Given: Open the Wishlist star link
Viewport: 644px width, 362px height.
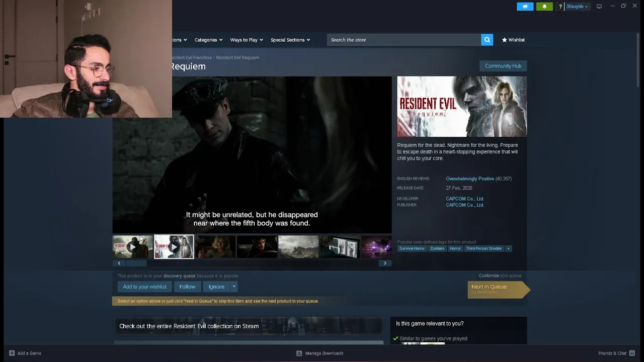Looking at the screenshot, I should [x=513, y=40].
